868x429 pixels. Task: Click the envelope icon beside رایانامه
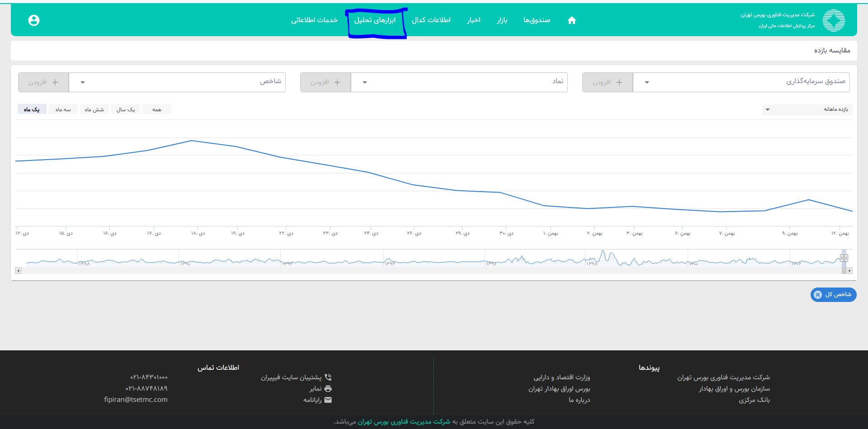point(328,400)
